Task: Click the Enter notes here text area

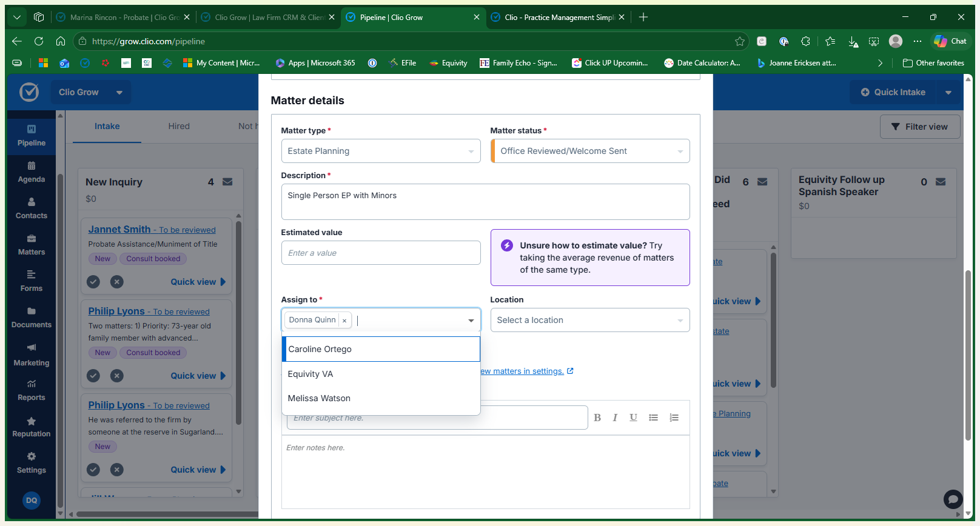Action: coord(485,471)
